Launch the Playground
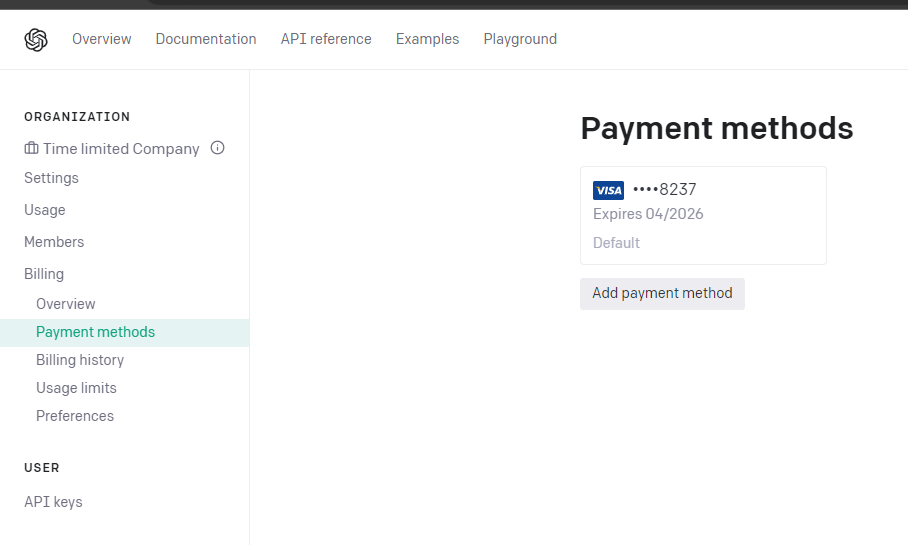908x545 pixels. coord(520,39)
